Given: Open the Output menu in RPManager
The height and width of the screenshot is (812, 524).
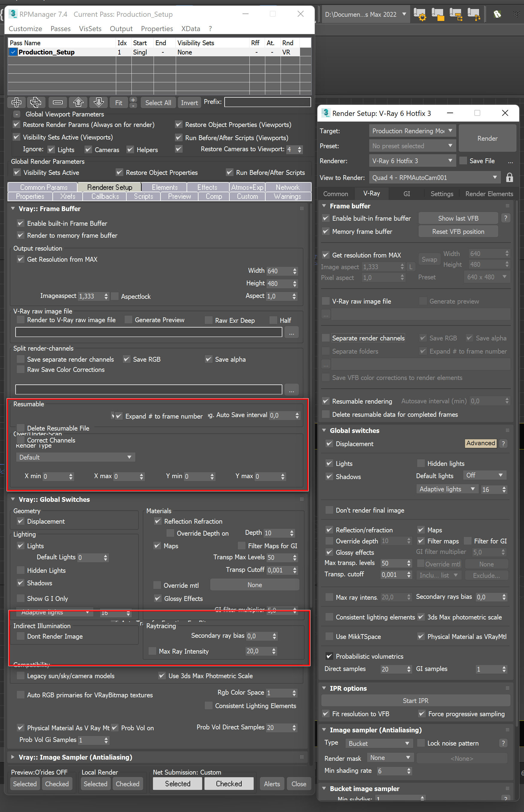Looking at the screenshot, I should point(121,28).
